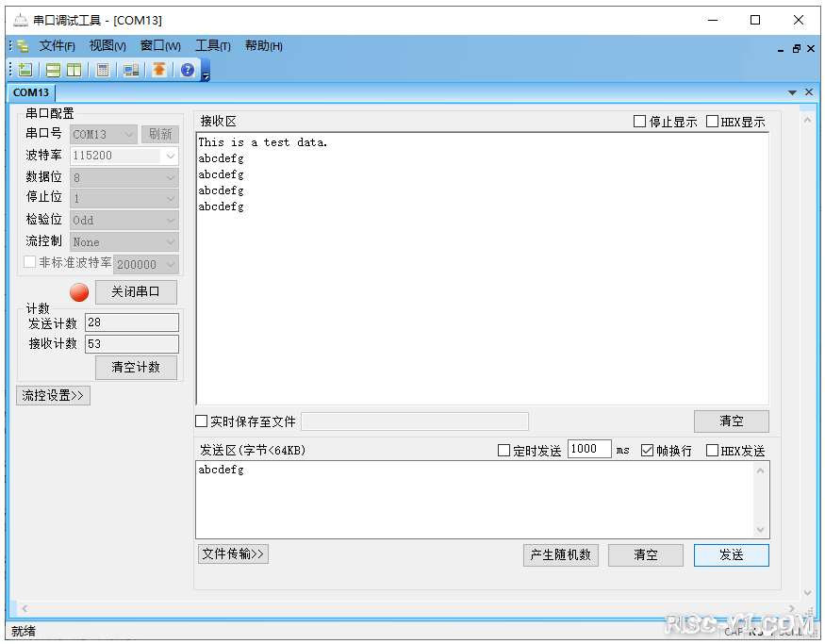
Task: Disable 帧换行 frame newline option
Action: pyautogui.click(x=645, y=450)
